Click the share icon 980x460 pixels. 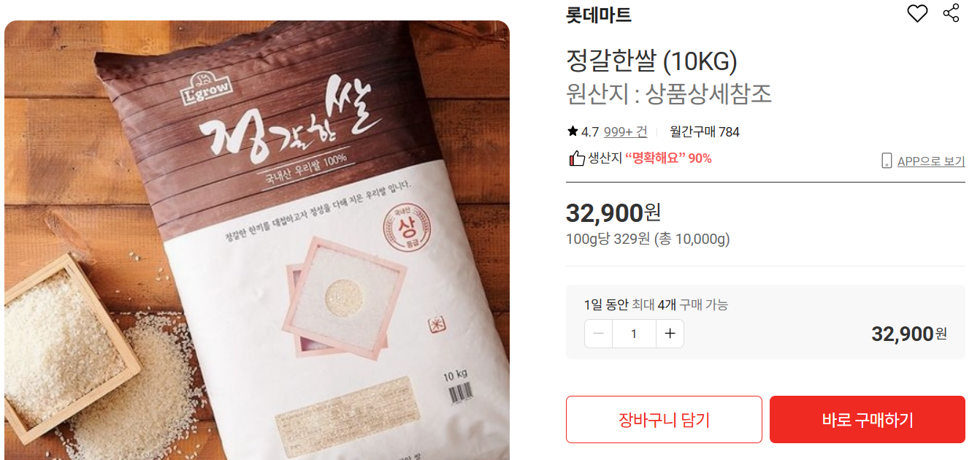click(951, 13)
